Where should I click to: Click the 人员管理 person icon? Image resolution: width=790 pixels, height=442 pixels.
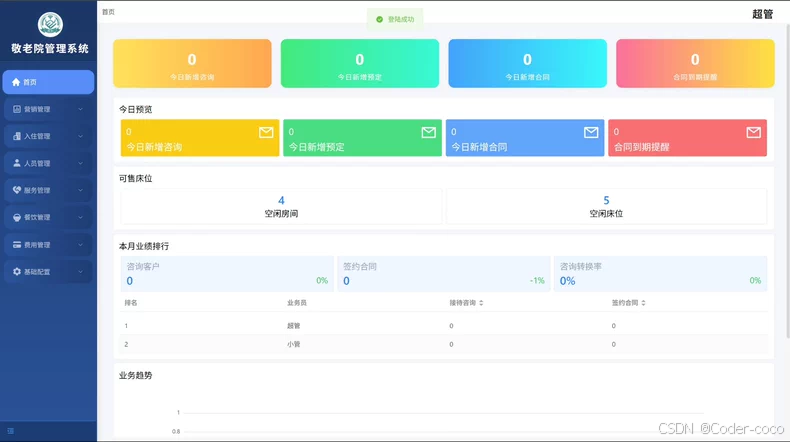coord(17,163)
